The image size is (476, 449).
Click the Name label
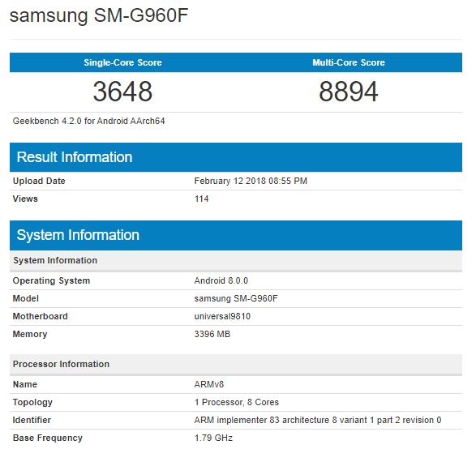(25, 384)
